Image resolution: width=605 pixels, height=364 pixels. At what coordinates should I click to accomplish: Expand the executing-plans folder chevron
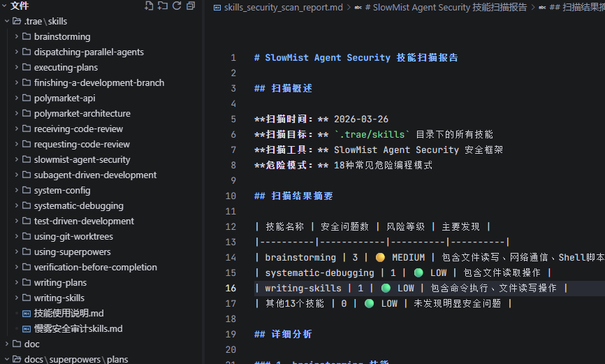[x=17, y=67]
